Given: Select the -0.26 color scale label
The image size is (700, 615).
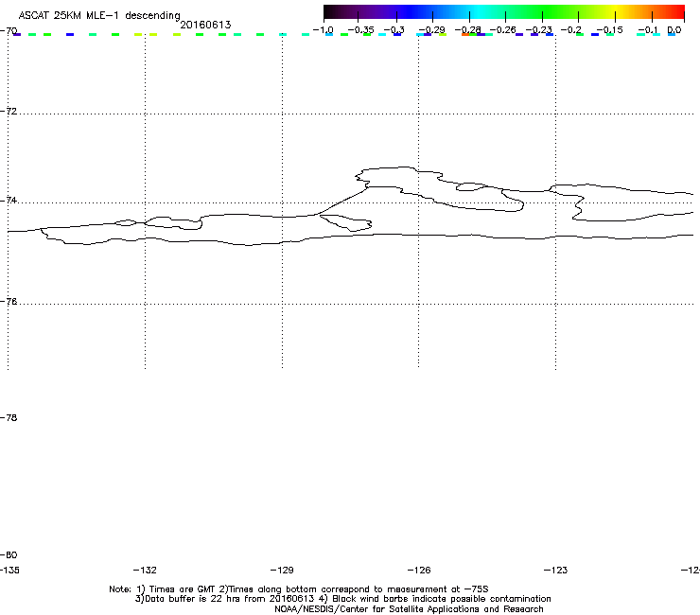Looking at the screenshot, I should point(502,30).
